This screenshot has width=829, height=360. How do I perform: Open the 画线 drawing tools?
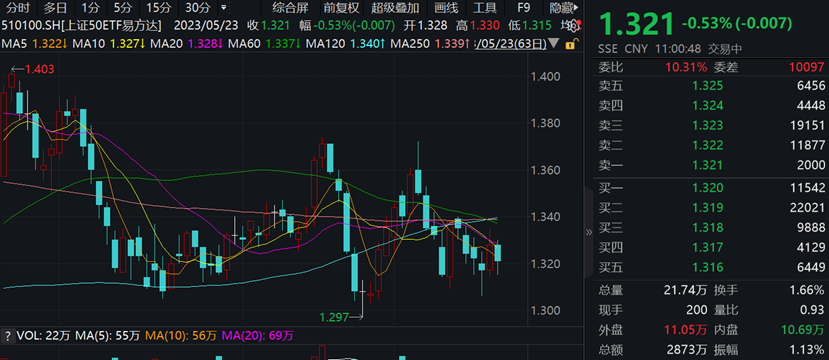click(446, 8)
